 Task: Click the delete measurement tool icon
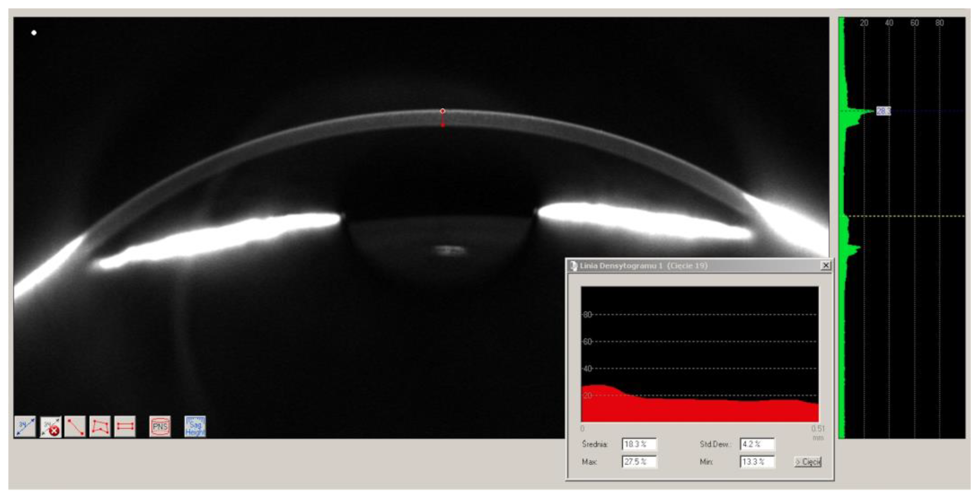click(x=51, y=426)
